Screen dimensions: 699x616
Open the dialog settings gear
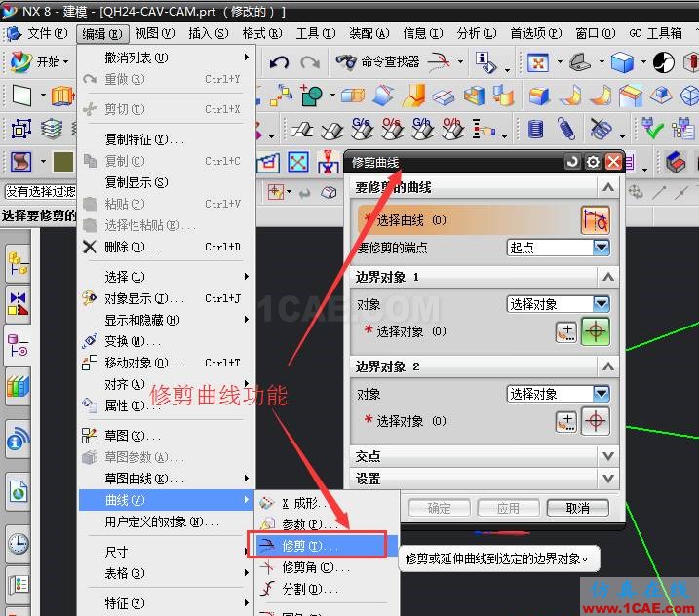593,162
